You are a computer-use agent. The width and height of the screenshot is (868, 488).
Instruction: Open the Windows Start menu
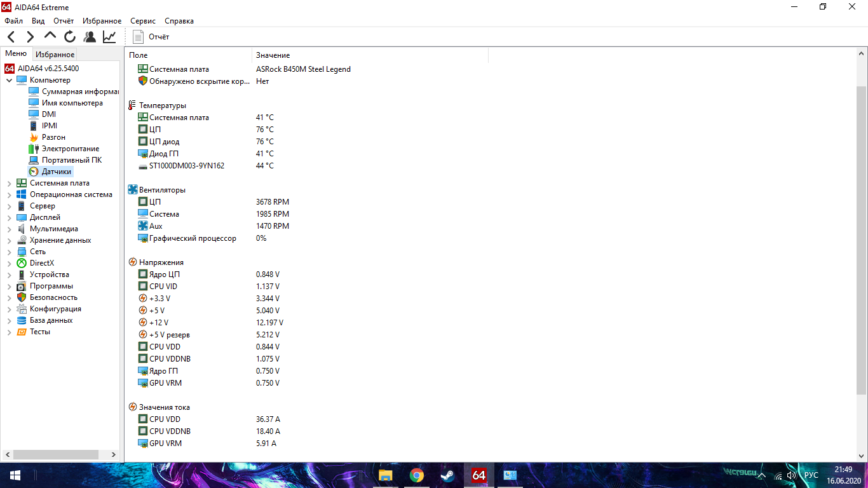15,475
